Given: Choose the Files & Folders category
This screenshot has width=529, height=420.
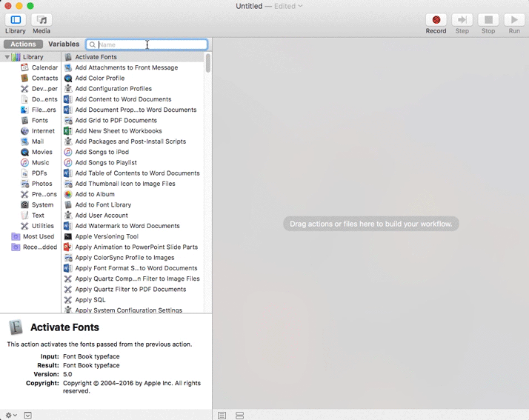Looking at the screenshot, I should tap(39, 110).
